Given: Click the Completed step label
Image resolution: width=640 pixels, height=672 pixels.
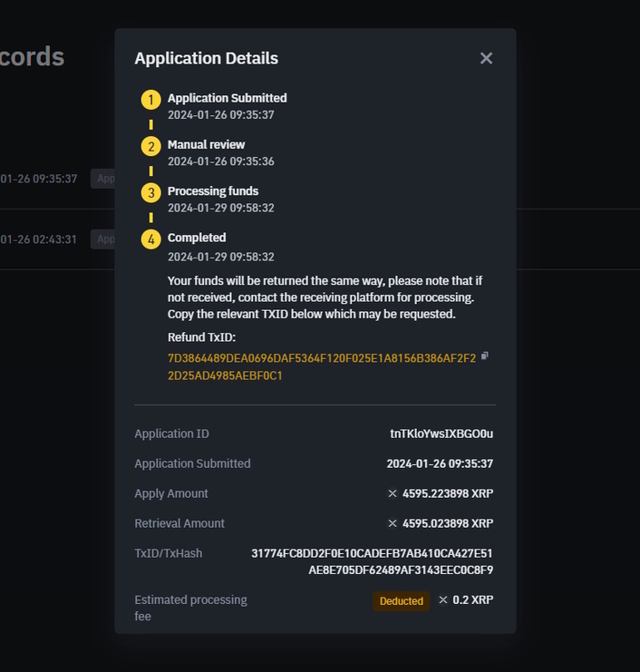Looking at the screenshot, I should [197, 238].
